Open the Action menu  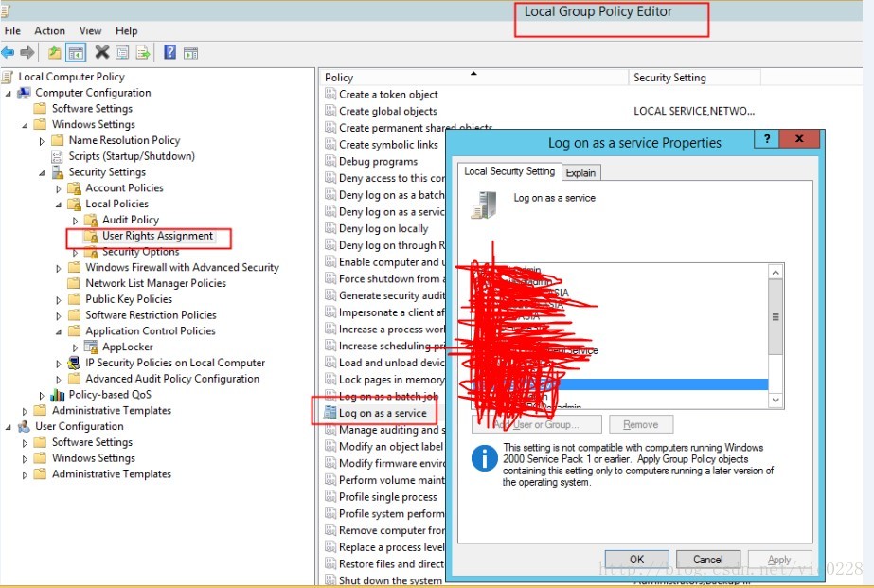(x=49, y=30)
